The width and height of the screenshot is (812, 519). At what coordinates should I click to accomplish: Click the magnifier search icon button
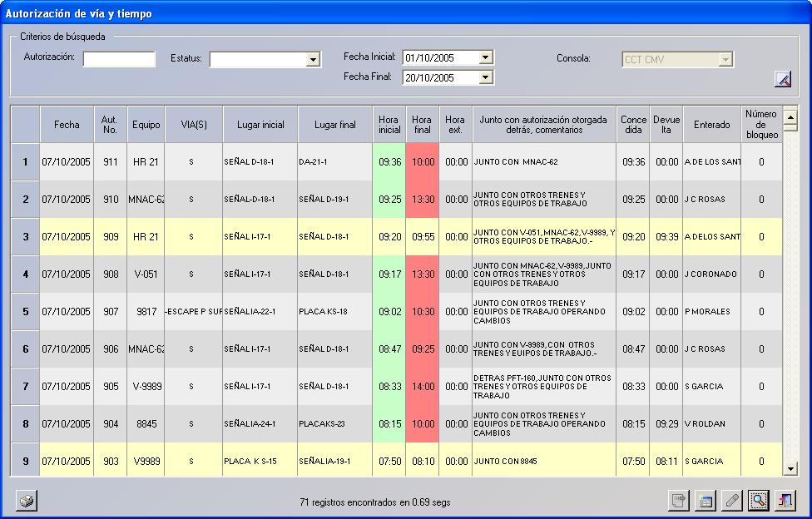click(758, 501)
